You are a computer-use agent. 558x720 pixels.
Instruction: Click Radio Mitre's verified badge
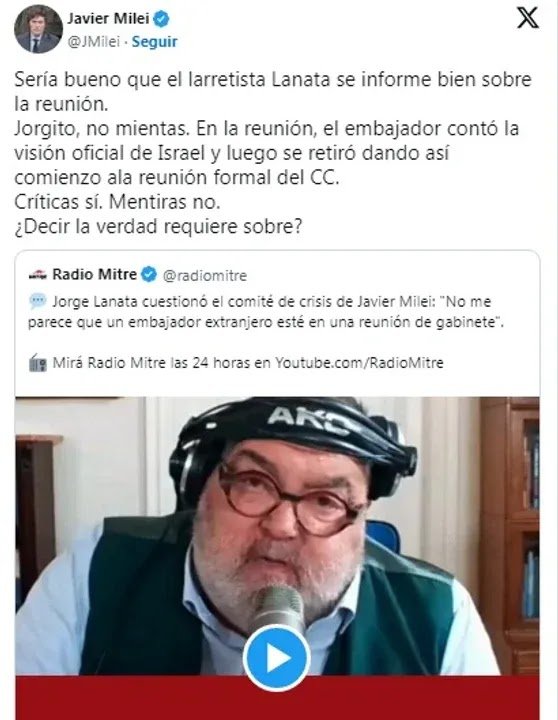(x=149, y=275)
